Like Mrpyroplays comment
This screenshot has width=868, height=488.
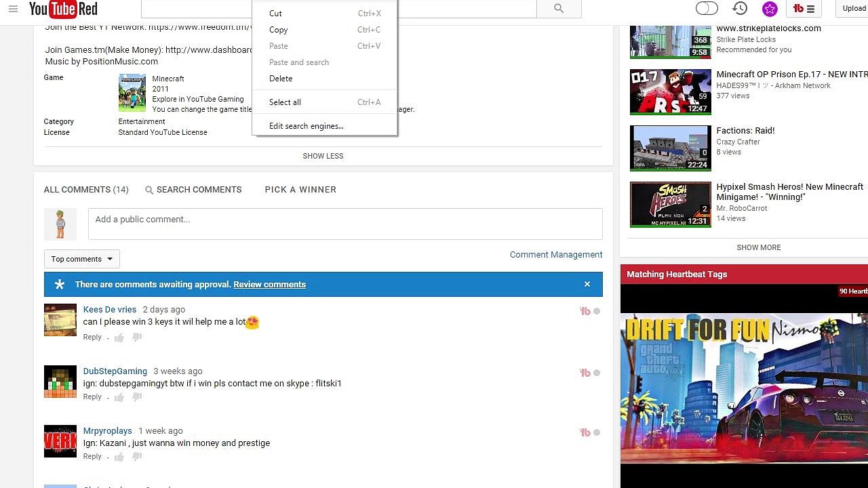(119, 457)
